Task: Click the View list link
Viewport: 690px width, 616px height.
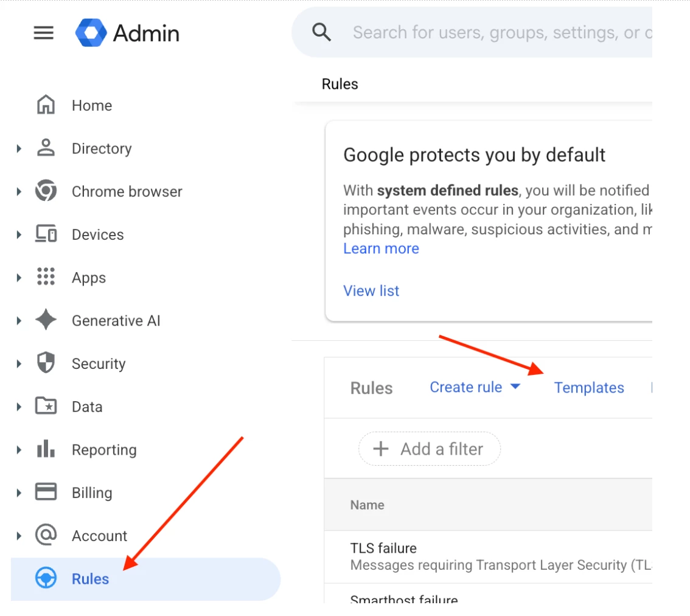Action: point(371,290)
